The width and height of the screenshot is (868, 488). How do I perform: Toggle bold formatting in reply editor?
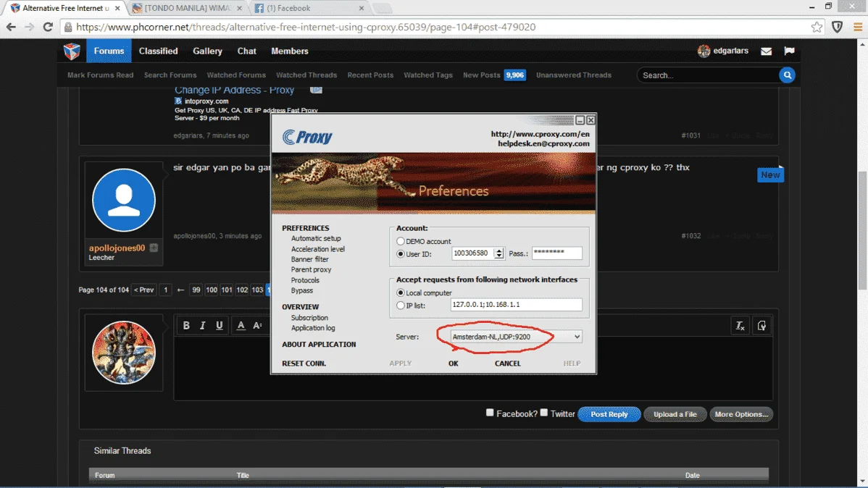186,325
